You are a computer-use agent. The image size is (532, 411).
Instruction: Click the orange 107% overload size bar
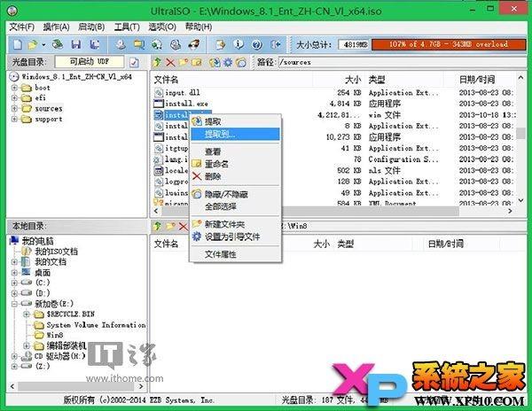coord(449,44)
